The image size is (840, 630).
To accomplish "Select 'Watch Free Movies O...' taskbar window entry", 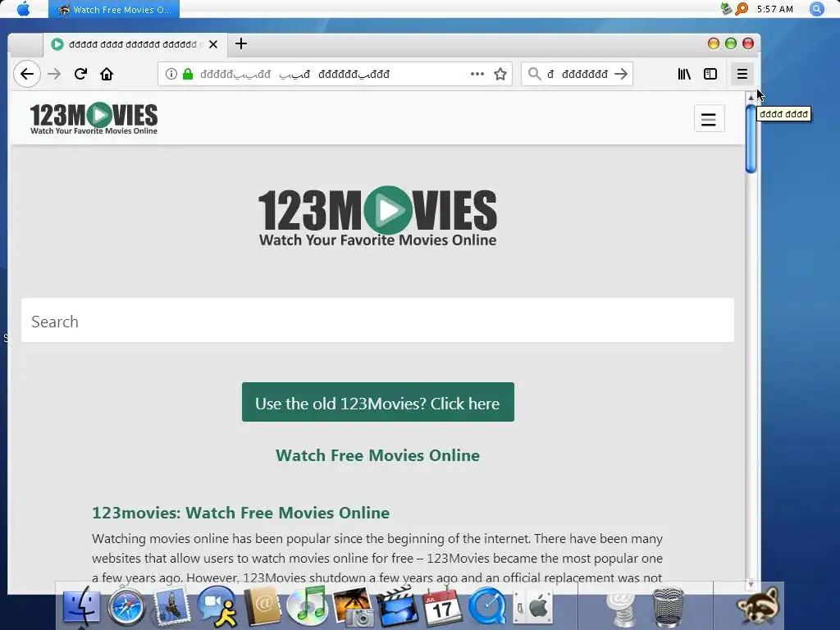I will point(114,9).
